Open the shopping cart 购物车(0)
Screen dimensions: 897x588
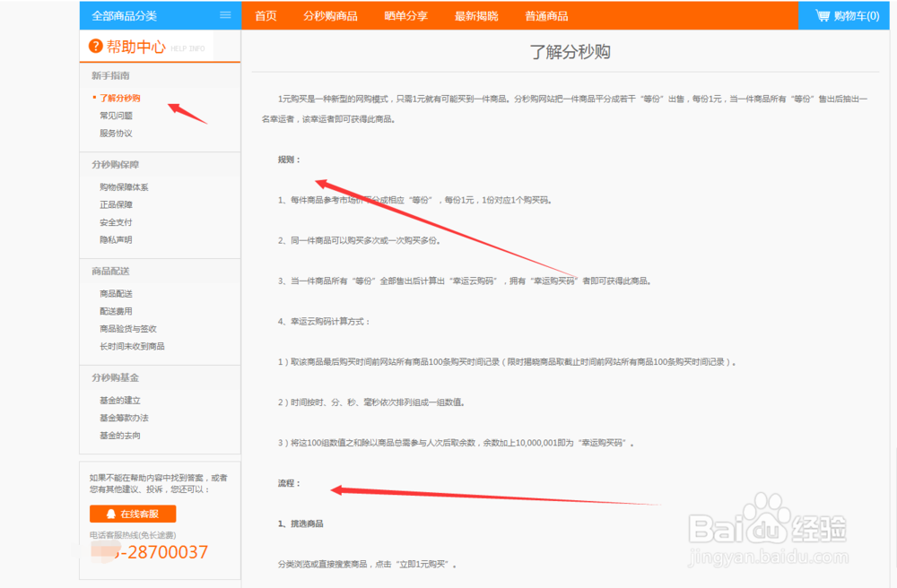point(843,14)
